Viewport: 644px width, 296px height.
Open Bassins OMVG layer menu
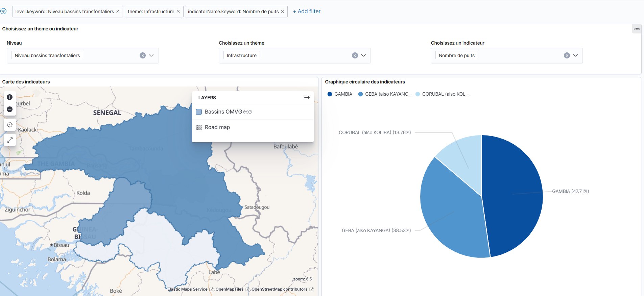click(x=223, y=112)
